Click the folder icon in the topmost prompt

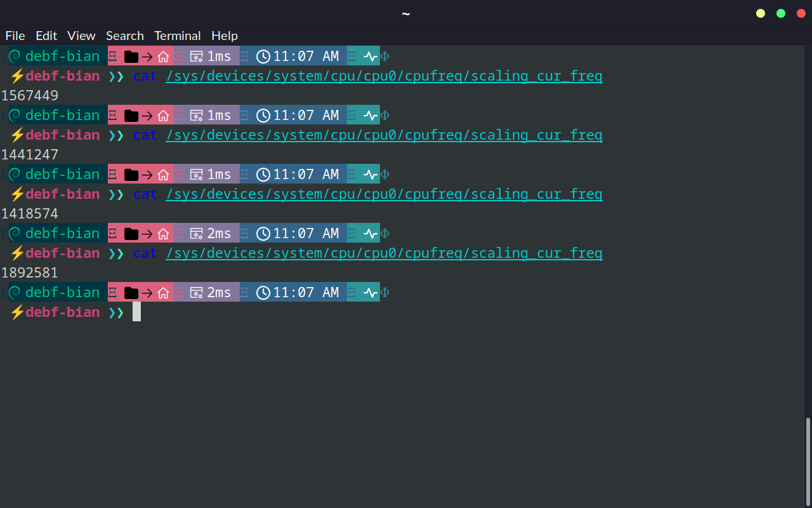[131, 57]
